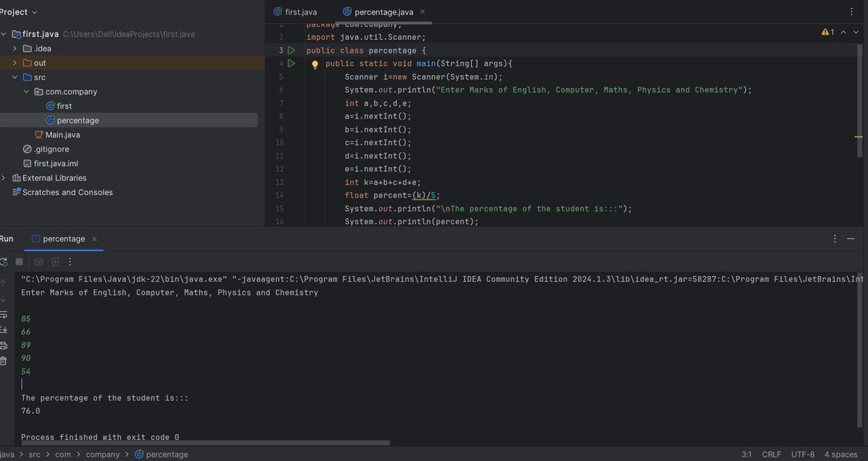The height and width of the screenshot is (461, 868).
Task: Rerun the percentage program
Action: [x=4, y=262]
